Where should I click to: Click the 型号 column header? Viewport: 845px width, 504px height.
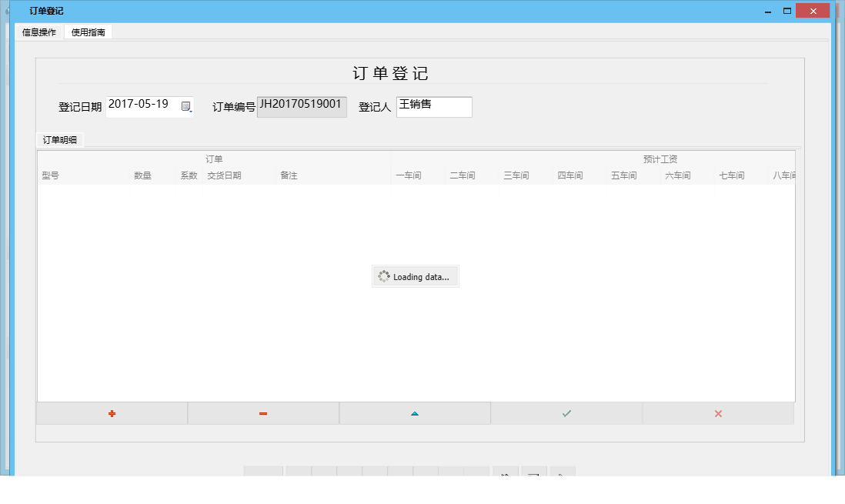pyautogui.click(x=50, y=175)
